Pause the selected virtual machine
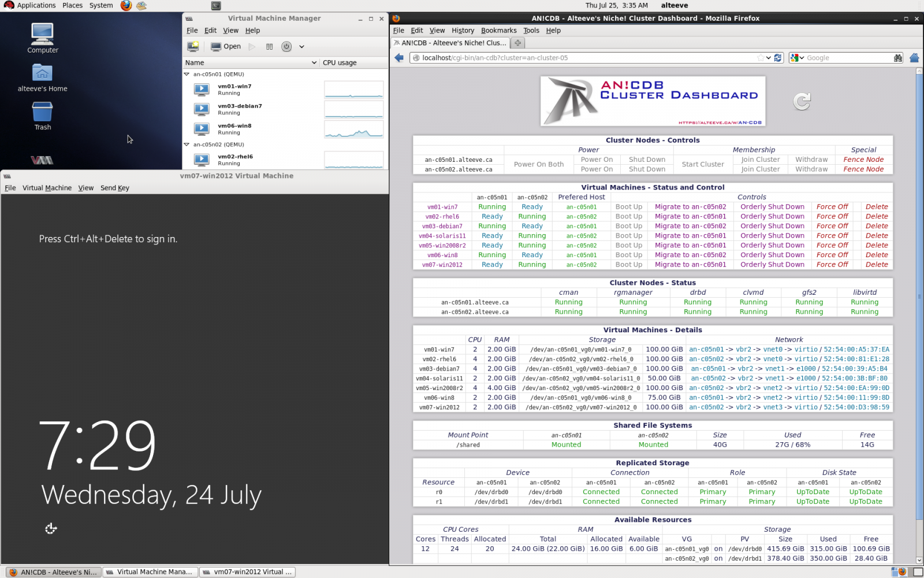Viewport: 924px width, 578px height. [269, 46]
